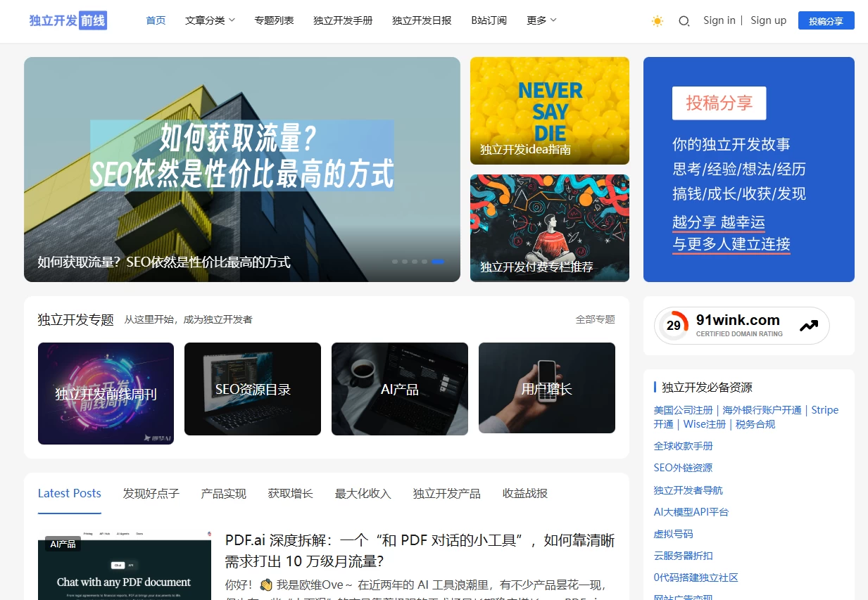
Task: Open the 独立开发付费专栏推荐 card
Action: 549,227
